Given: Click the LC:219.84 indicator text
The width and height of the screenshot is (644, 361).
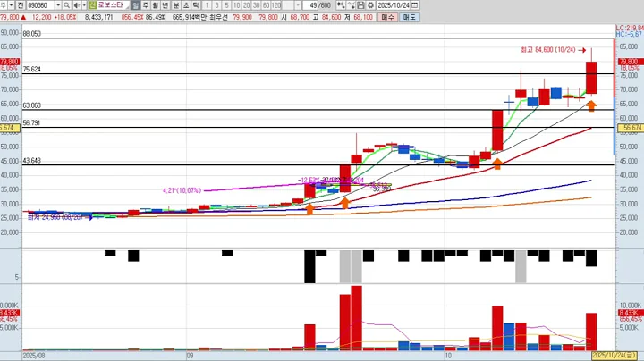Looking at the screenshot, I should pyautogui.click(x=630, y=28).
